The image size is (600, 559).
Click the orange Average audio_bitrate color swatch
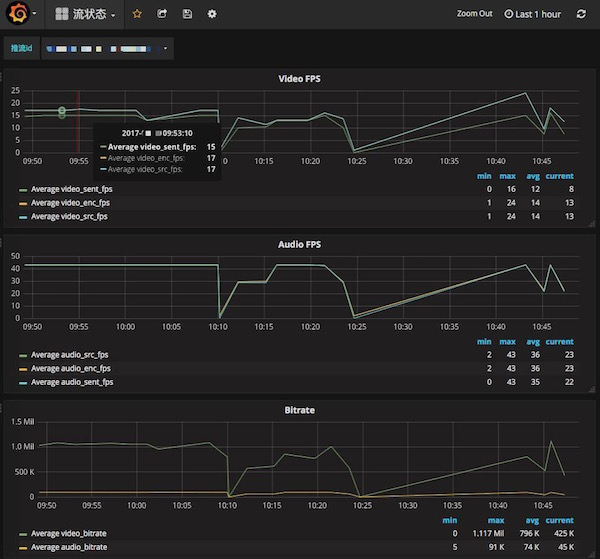pyautogui.click(x=23, y=548)
